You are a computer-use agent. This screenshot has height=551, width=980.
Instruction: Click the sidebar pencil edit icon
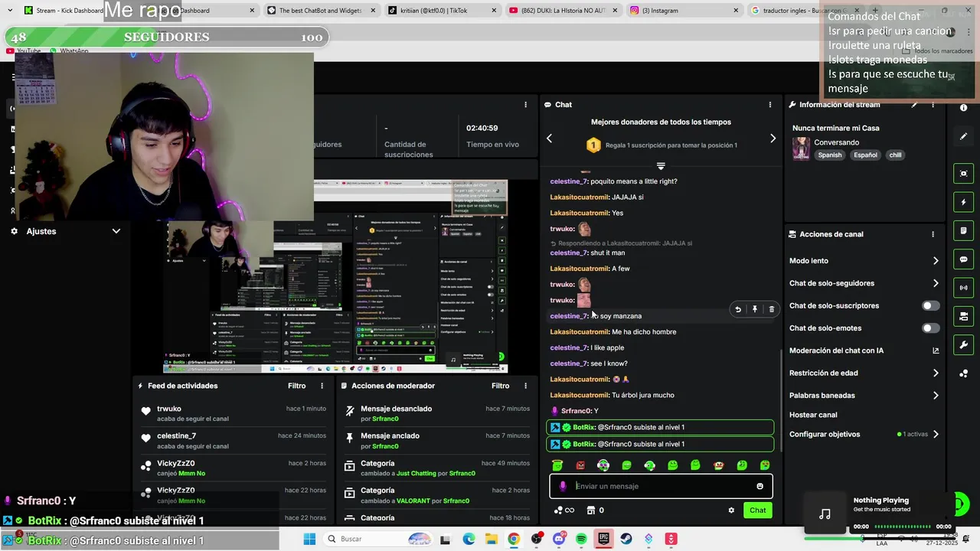(x=964, y=136)
